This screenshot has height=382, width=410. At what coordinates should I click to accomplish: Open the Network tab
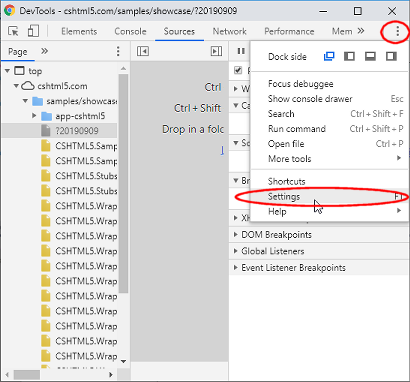click(x=230, y=31)
